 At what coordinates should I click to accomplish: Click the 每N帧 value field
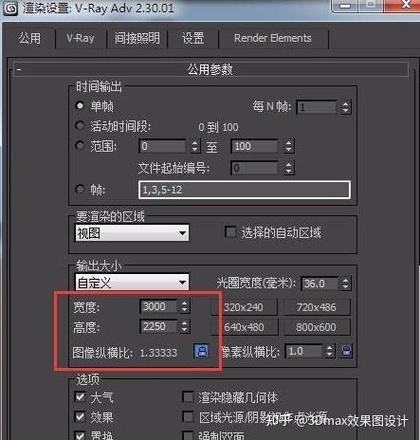click(x=317, y=107)
